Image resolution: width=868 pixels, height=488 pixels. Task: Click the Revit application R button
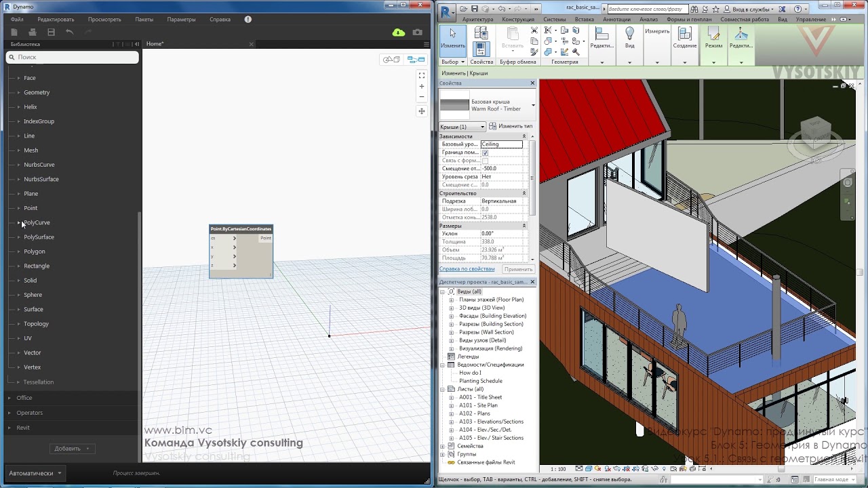[x=448, y=12]
